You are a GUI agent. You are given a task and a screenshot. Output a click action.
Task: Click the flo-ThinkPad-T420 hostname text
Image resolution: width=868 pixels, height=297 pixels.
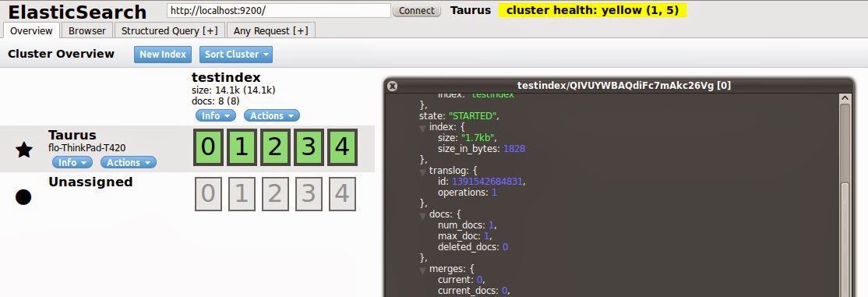87,148
